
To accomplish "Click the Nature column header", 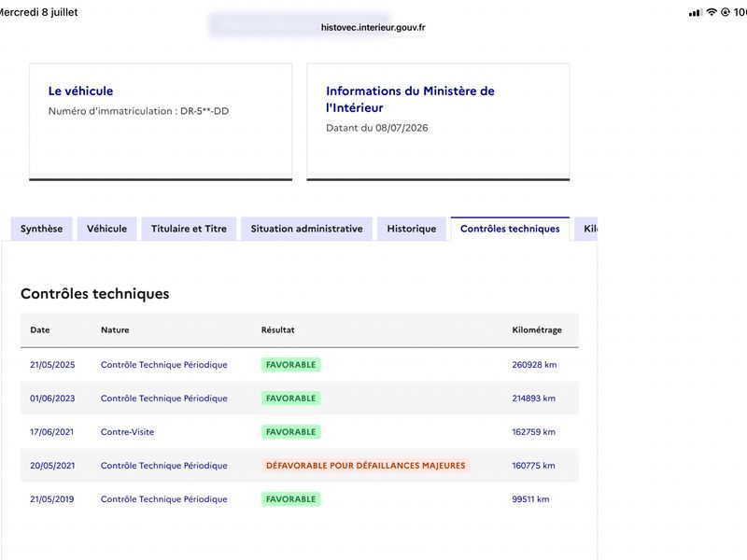I will (115, 329).
